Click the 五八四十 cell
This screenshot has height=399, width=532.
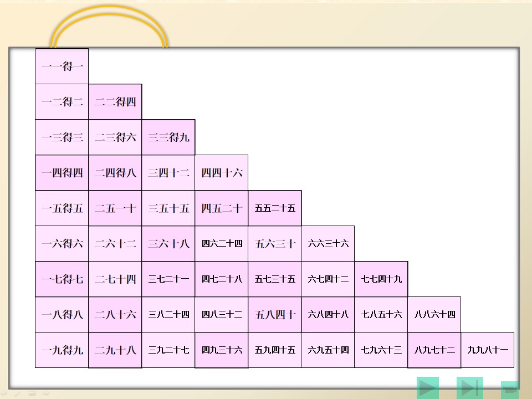275,315
